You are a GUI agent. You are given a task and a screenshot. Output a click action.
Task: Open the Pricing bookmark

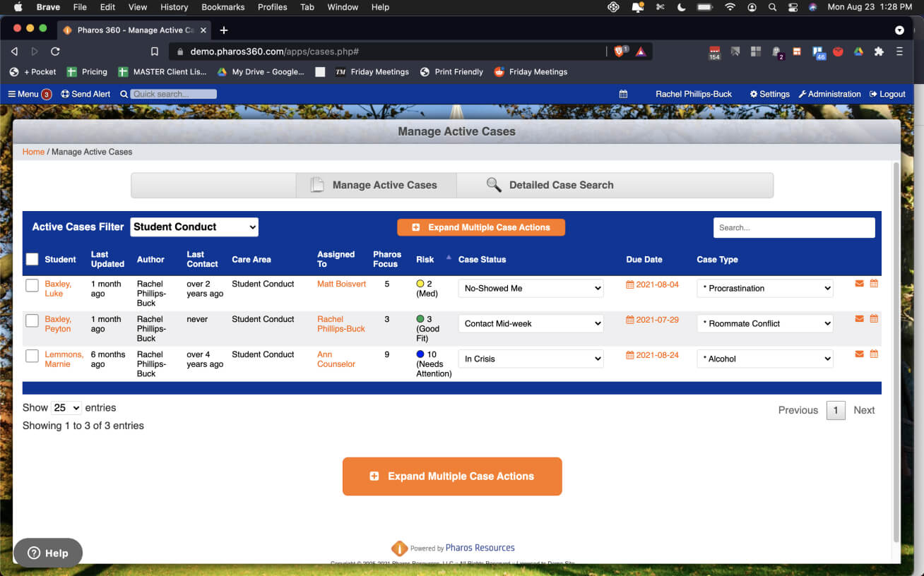[87, 71]
